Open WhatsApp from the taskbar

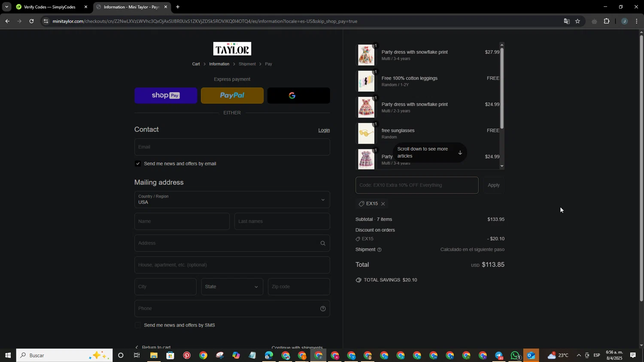[515, 355]
